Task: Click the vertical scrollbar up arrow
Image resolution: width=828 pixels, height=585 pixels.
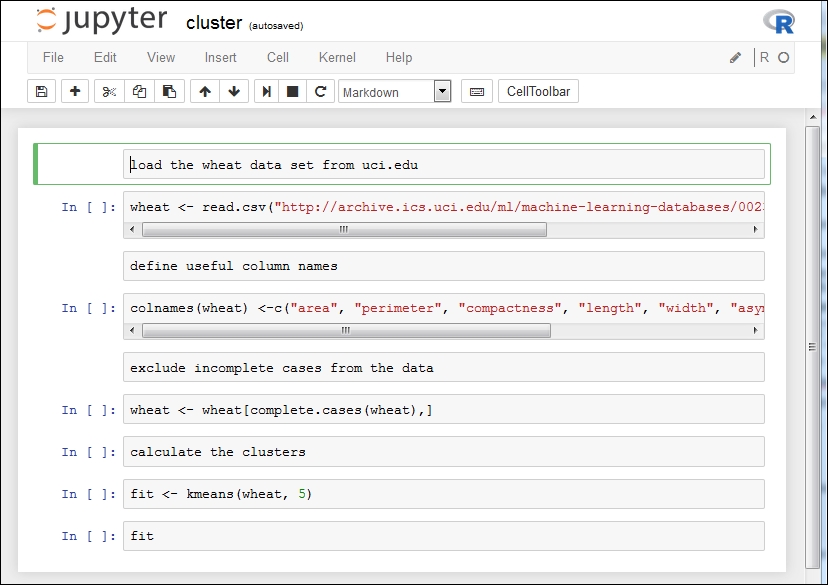Action: click(x=813, y=117)
